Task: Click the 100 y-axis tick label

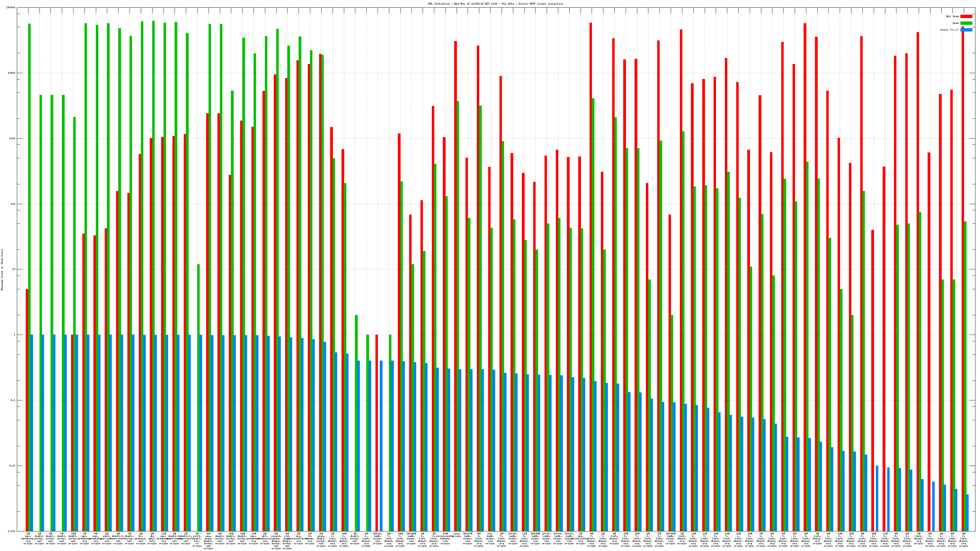Action: click(x=13, y=204)
